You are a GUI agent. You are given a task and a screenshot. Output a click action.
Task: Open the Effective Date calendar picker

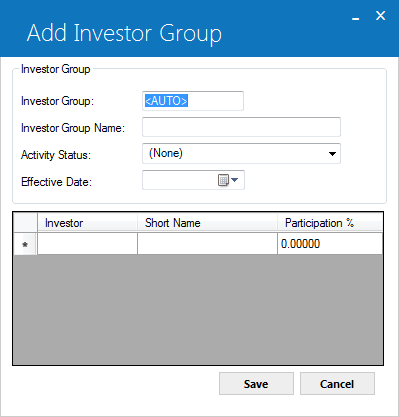click(228, 180)
